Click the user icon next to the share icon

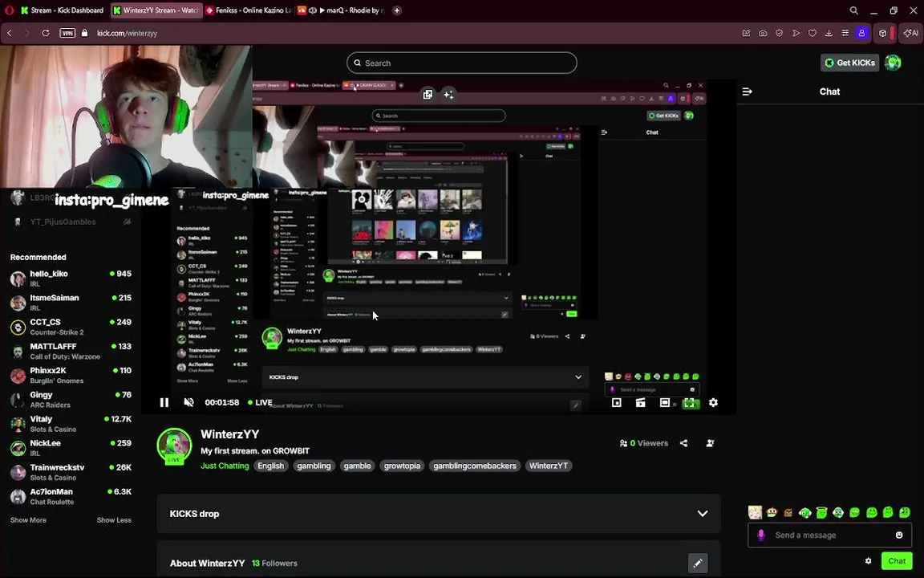coord(710,443)
